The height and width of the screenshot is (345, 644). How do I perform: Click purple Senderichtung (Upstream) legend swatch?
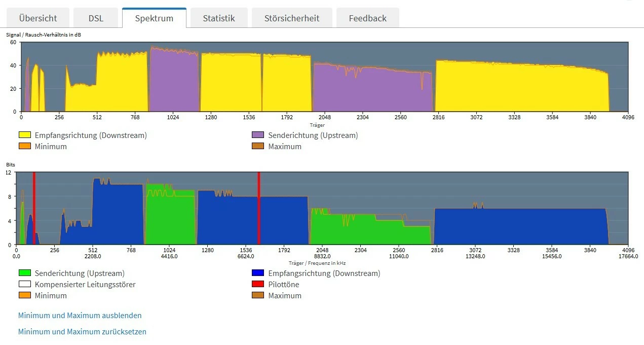click(x=258, y=135)
